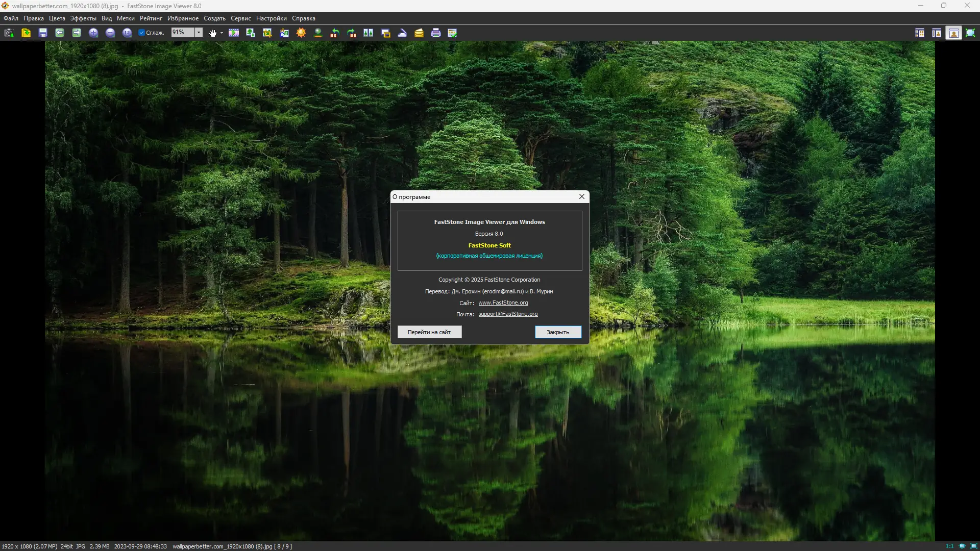Toggle the windowed single image view
980x551 pixels.
tap(953, 33)
